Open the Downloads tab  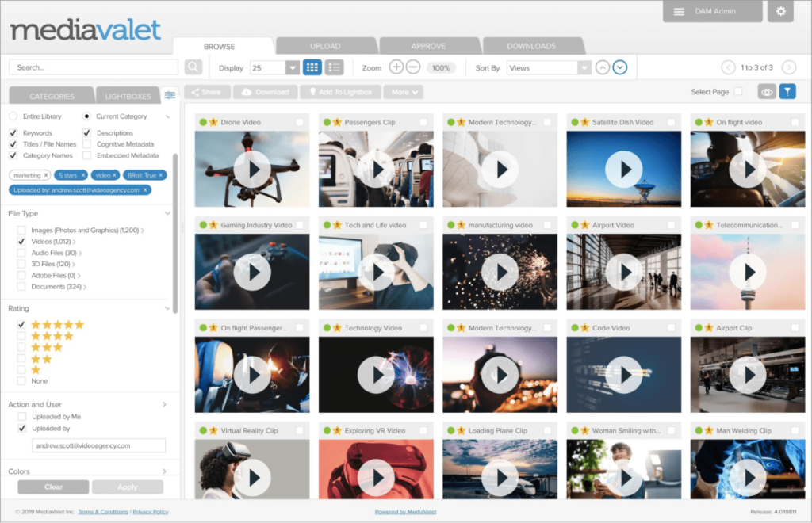531,46
